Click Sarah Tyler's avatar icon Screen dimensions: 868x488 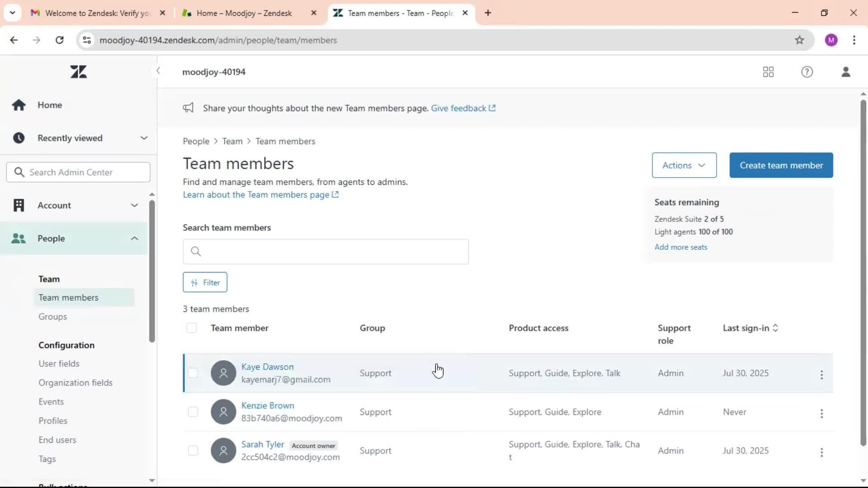click(223, 451)
